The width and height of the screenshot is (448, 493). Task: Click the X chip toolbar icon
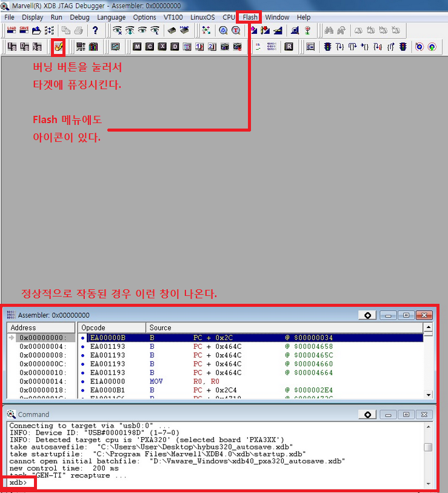pos(162,47)
